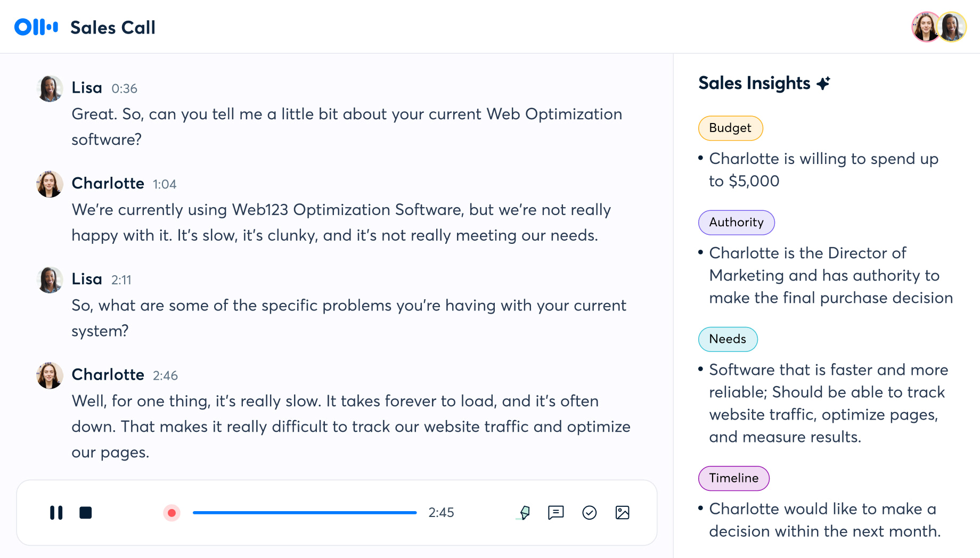Pause the recording playback

[56, 513]
